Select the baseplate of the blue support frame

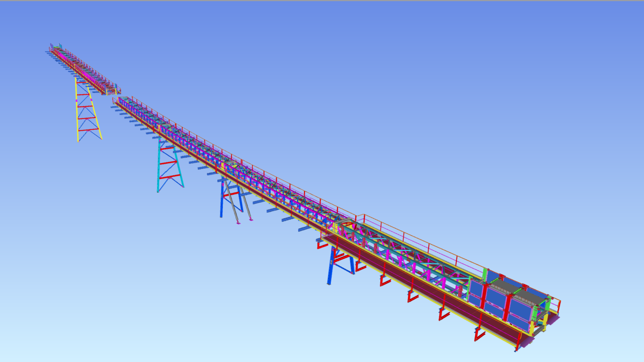tap(329, 284)
